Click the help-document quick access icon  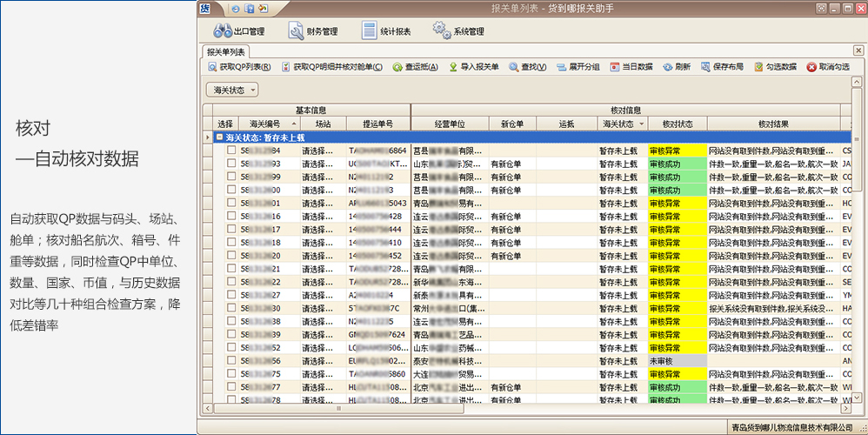tap(250, 9)
